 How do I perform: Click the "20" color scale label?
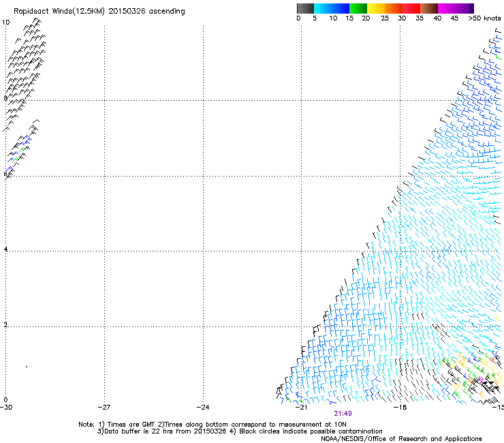pos(366,18)
